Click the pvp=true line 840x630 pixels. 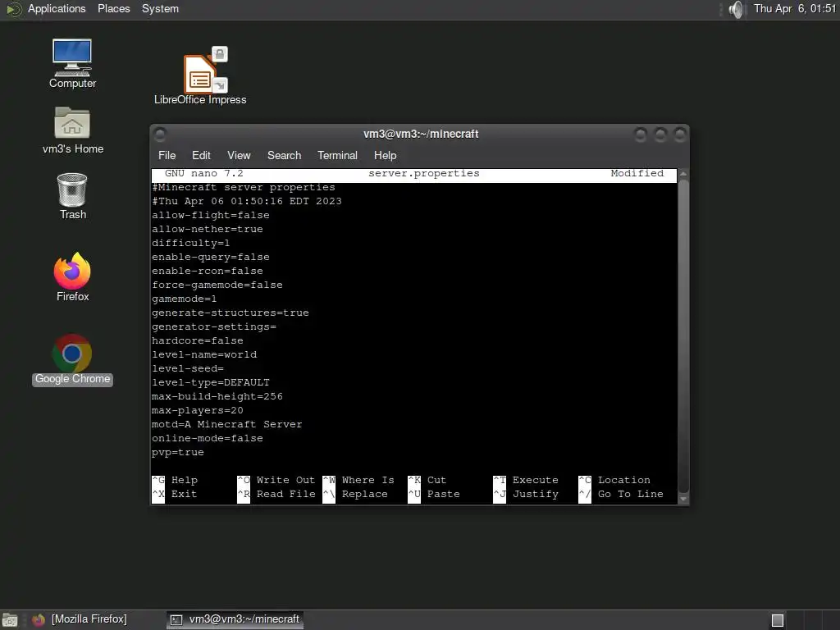point(178,452)
